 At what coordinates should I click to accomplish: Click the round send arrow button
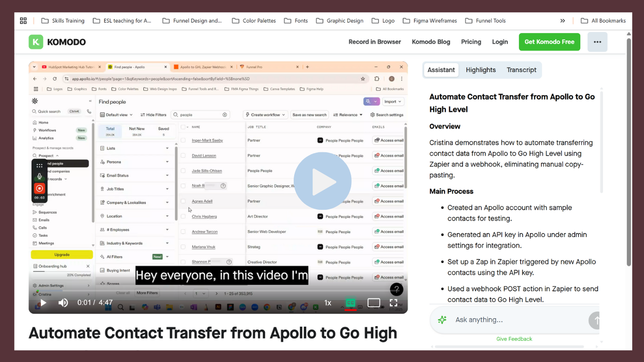pyautogui.click(x=595, y=321)
